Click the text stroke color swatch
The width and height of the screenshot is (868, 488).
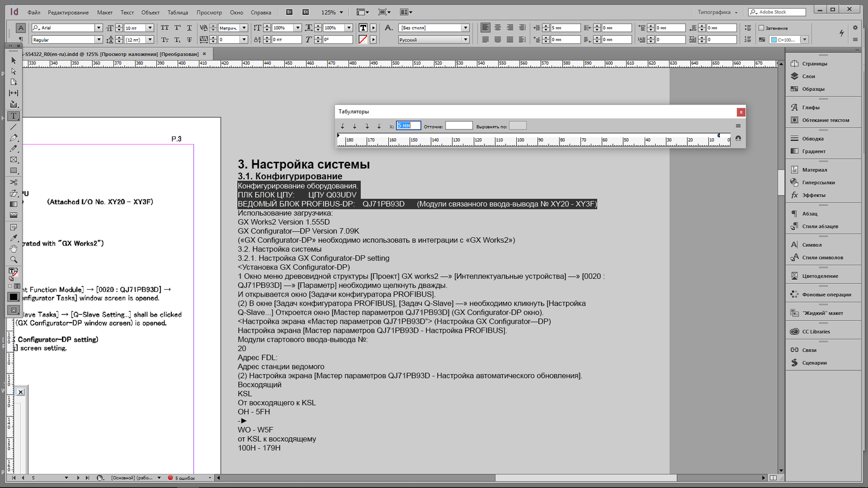(x=363, y=40)
